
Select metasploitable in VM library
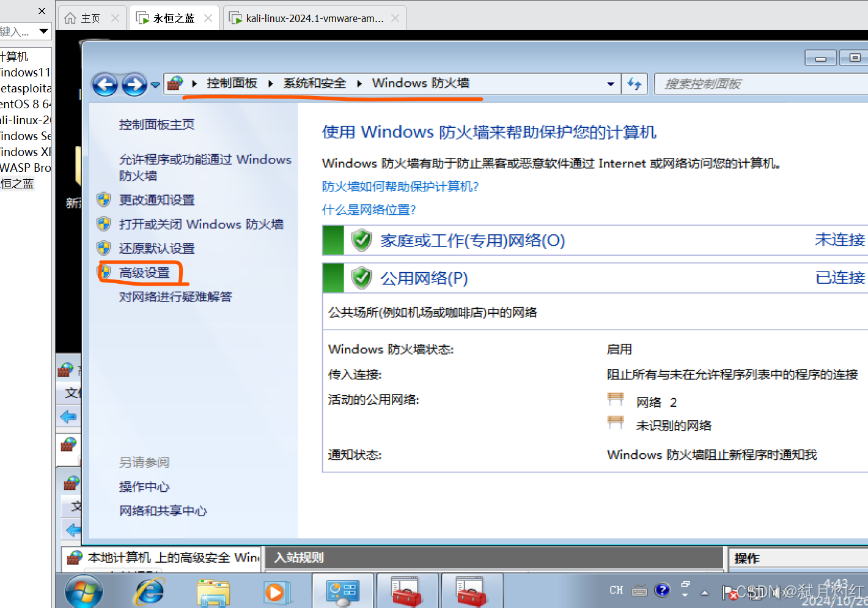coord(26,88)
